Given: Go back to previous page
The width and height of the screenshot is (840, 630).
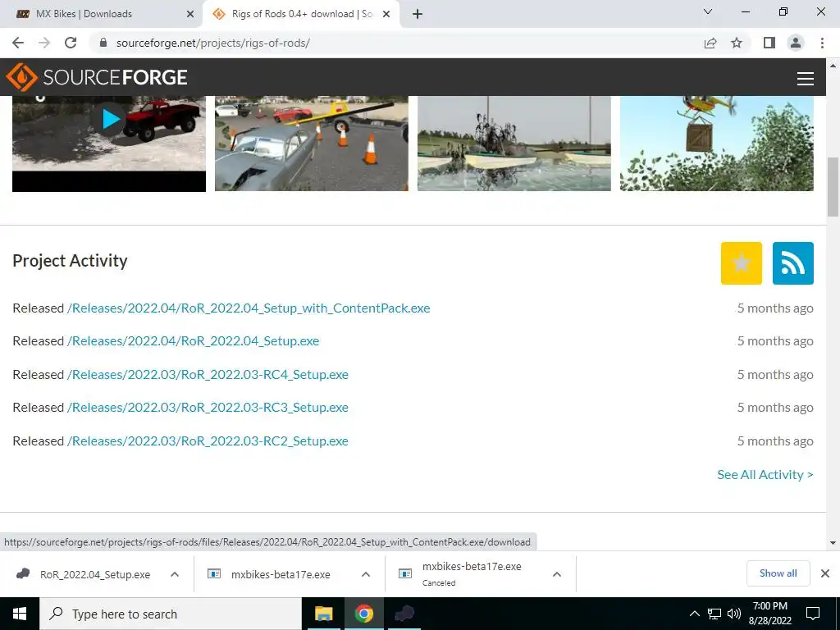Looking at the screenshot, I should pos(18,43).
